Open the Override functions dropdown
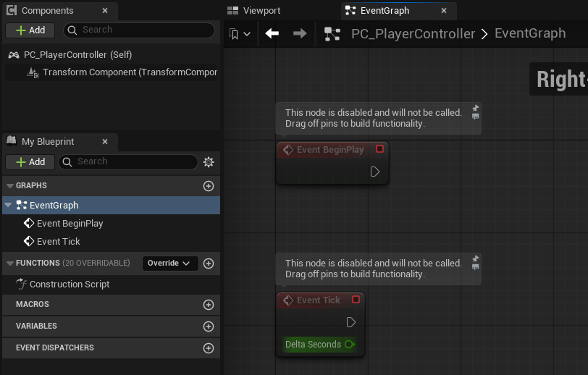 click(x=170, y=264)
